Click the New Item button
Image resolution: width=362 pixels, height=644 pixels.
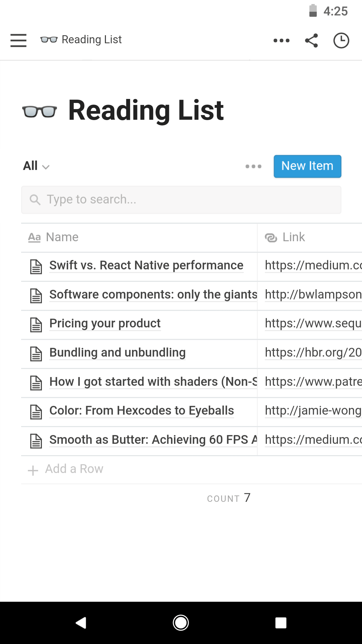pyautogui.click(x=307, y=166)
